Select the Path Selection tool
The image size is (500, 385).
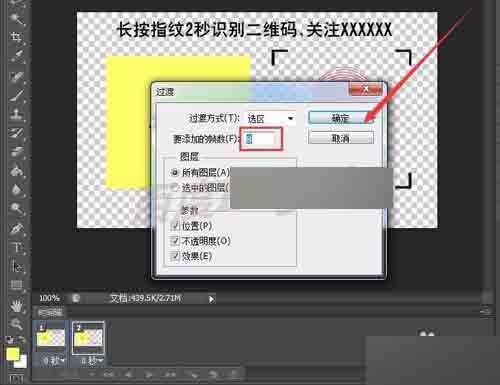pyautogui.click(x=16, y=267)
